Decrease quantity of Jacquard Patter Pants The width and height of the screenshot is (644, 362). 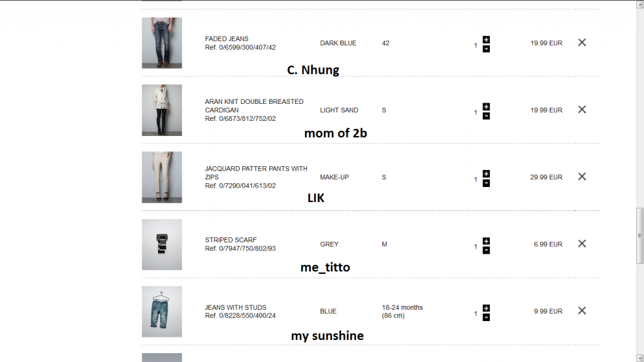coord(486,183)
